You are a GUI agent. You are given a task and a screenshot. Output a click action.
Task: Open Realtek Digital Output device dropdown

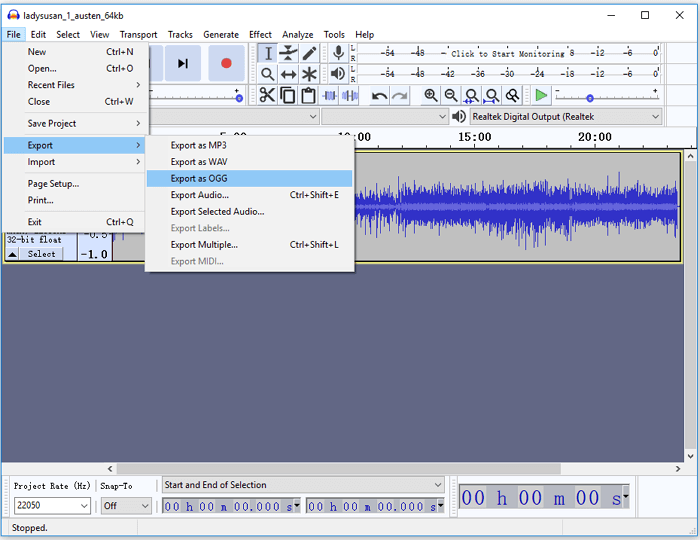565,117
